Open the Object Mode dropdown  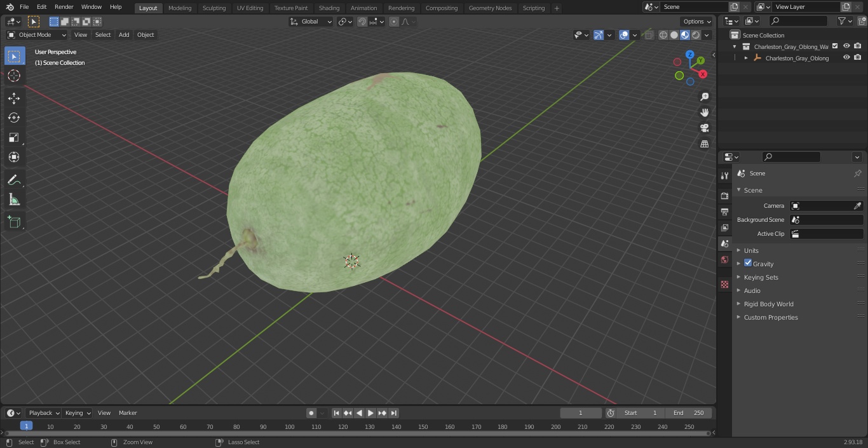[x=37, y=35]
